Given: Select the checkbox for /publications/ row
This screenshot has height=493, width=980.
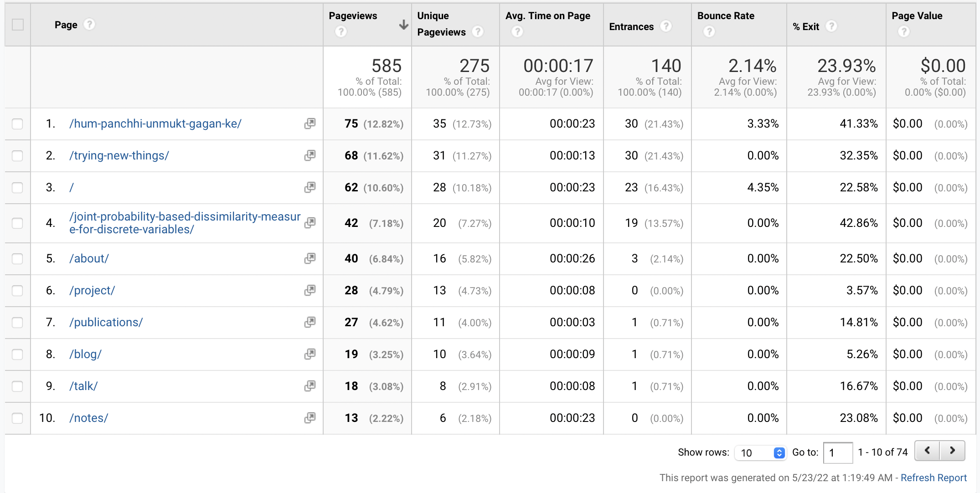Looking at the screenshot, I should tap(18, 323).
